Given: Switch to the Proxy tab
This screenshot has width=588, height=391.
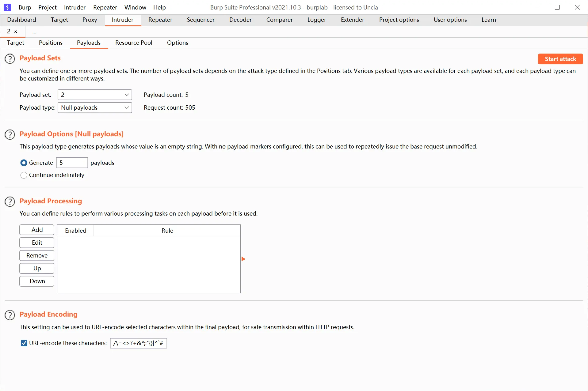Looking at the screenshot, I should click(90, 20).
